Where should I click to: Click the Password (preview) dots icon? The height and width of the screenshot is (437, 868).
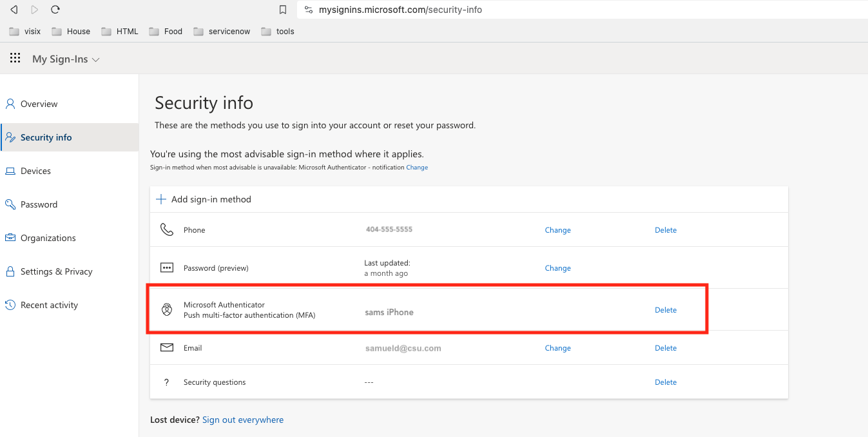pyautogui.click(x=167, y=267)
